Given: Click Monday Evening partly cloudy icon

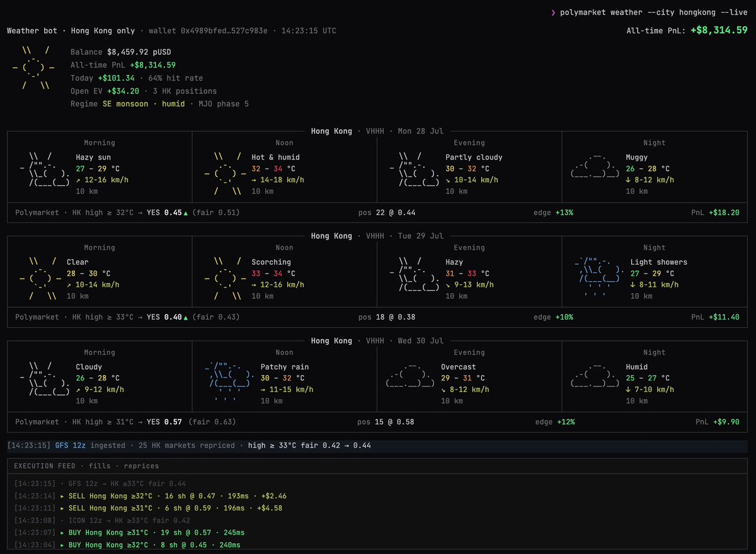Looking at the screenshot, I should 415,169.
